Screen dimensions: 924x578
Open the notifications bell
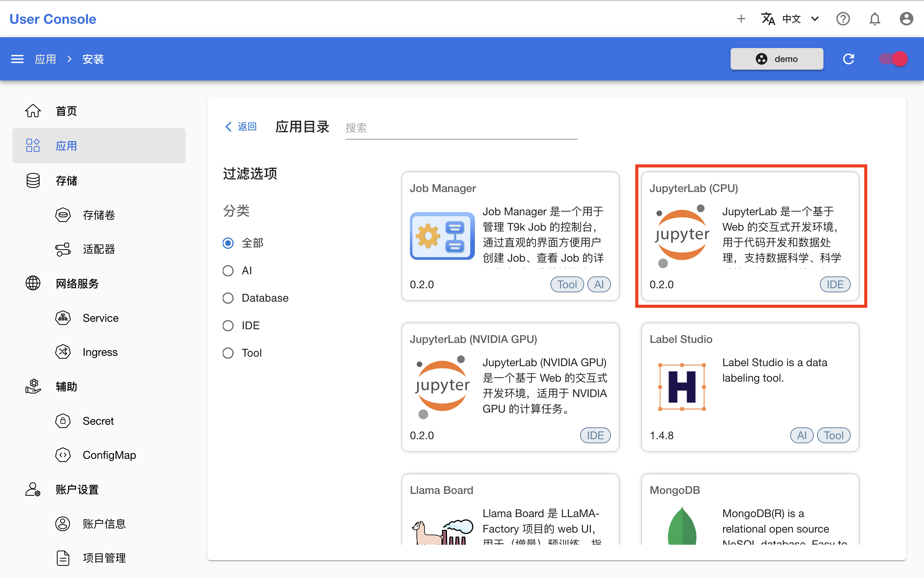(x=875, y=19)
